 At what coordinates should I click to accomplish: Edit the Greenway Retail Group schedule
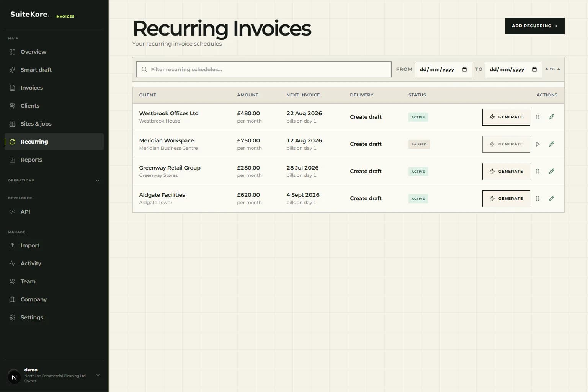(551, 171)
